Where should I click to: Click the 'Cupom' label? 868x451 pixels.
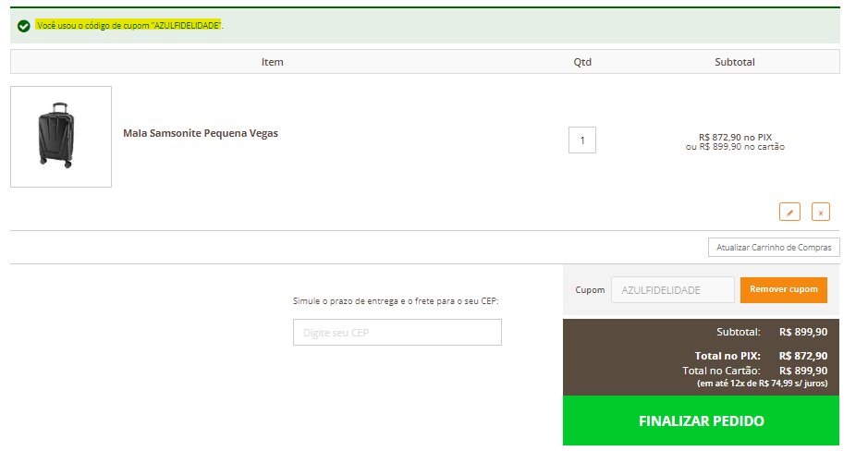(590, 290)
